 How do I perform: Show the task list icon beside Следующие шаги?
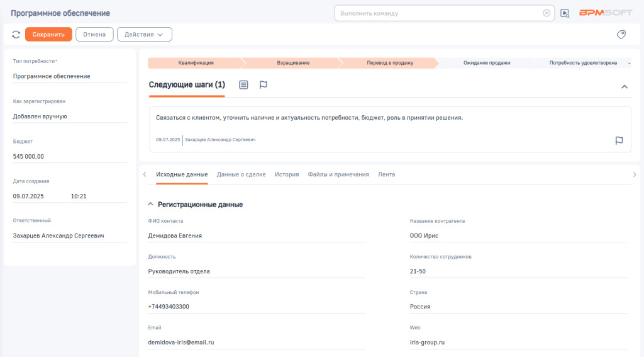pyautogui.click(x=243, y=85)
